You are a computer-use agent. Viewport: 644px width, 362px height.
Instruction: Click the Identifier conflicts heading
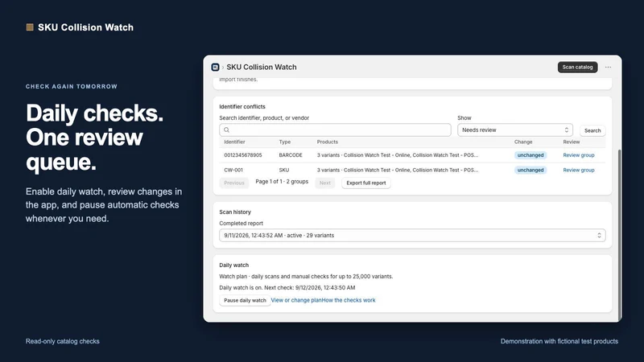point(242,106)
